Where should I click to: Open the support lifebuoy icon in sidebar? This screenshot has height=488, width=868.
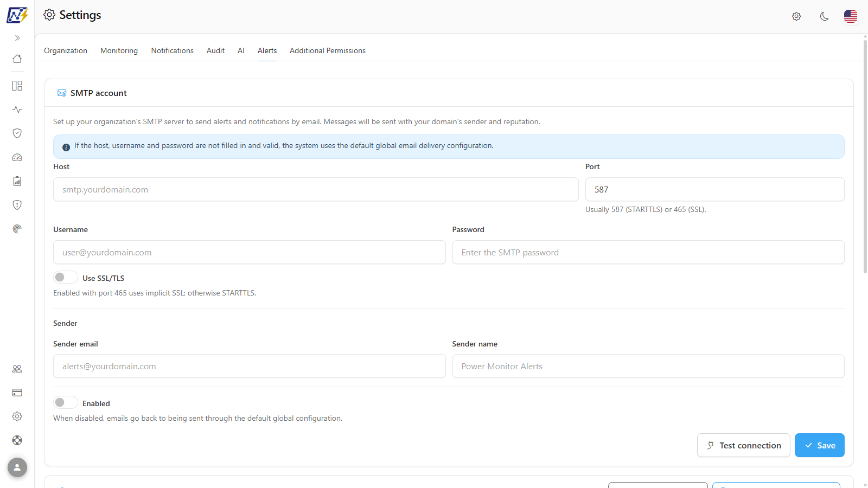(x=17, y=440)
